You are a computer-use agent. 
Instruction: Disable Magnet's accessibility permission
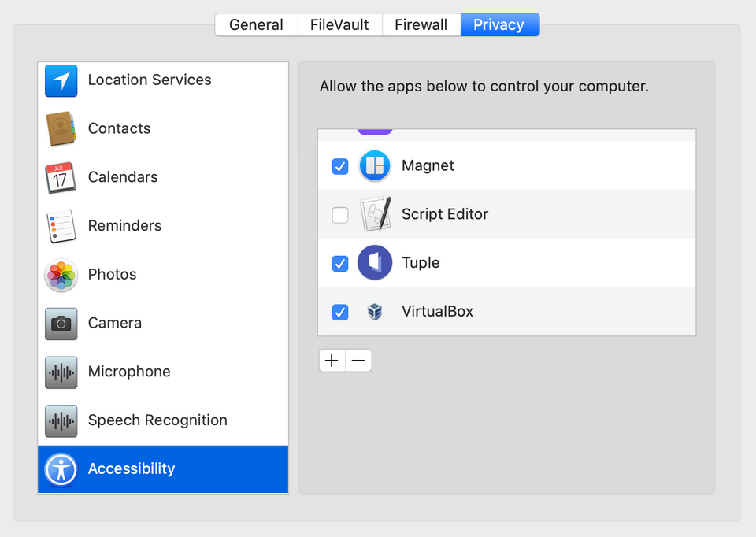coord(339,166)
